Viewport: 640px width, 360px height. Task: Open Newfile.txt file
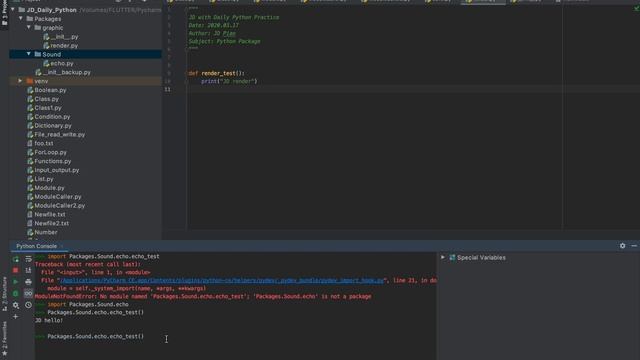pos(50,214)
